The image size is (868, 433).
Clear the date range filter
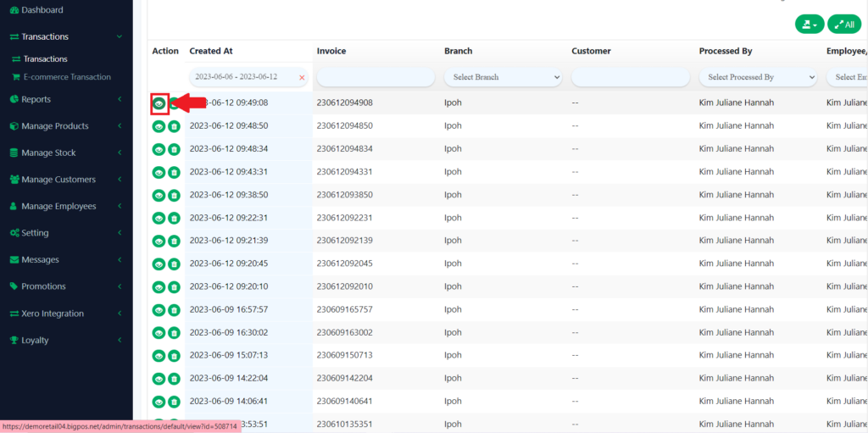[302, 77]
